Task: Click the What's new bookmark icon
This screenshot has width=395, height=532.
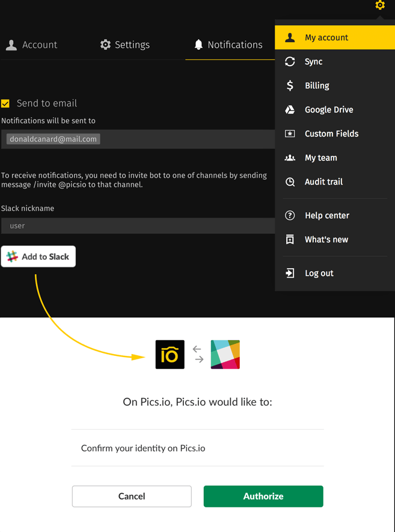Action: point(290,239)
